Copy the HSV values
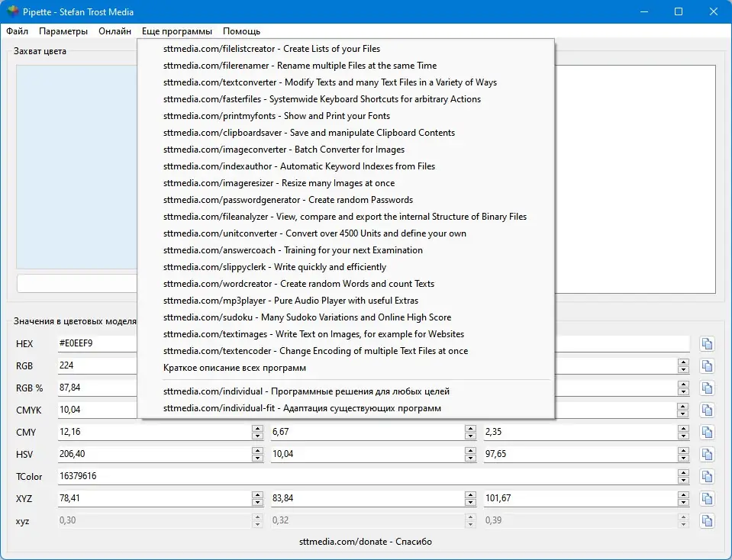732x560 pixels. [708, 455]
